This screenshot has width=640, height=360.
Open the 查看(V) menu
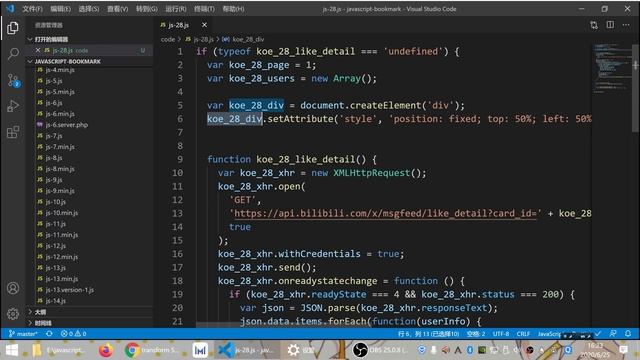118,9
